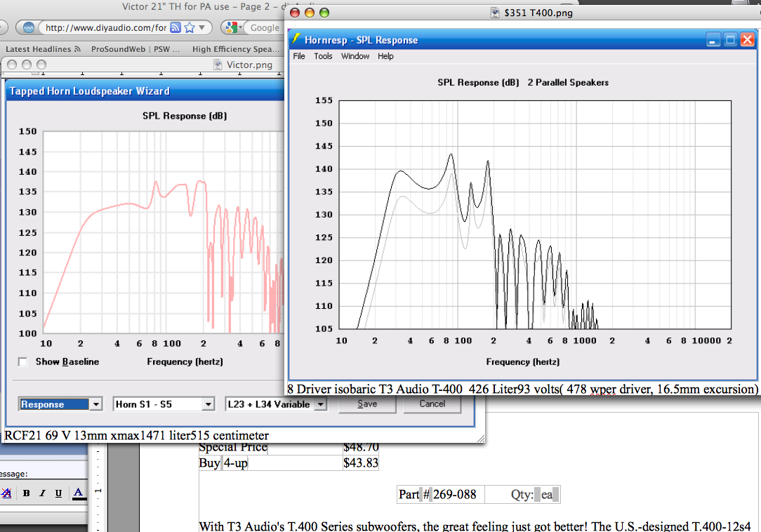The height and width of the screenshot is (532, 761).
Task: Click the '8 Driver isobaric T3 Audio T-400' caption
Action: (x=375, y=390)
